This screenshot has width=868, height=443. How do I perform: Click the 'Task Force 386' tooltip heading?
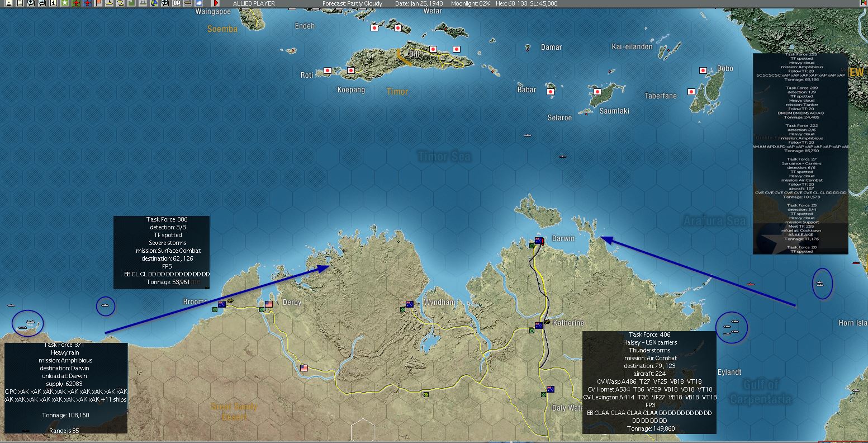coord(167,220)
